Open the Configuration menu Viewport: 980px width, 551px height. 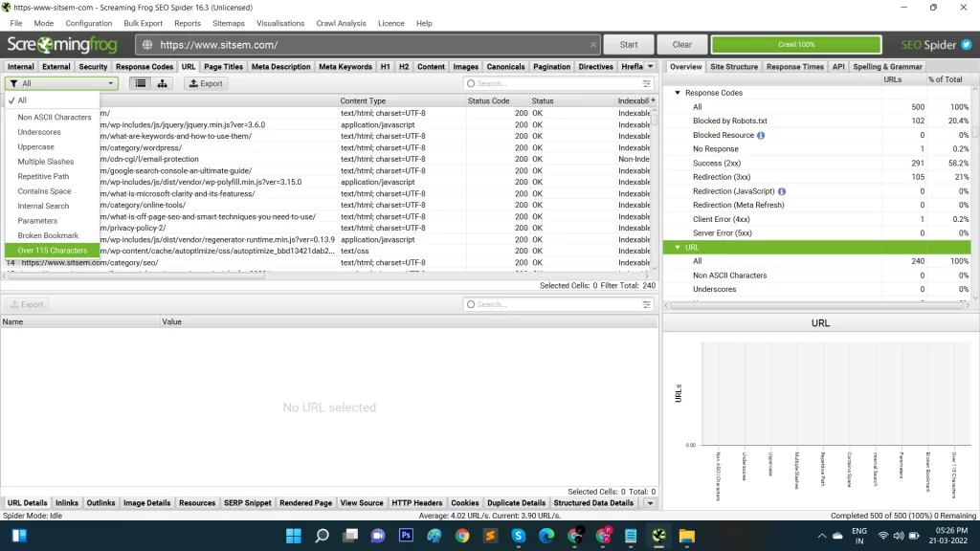click(x=89, y=23)
